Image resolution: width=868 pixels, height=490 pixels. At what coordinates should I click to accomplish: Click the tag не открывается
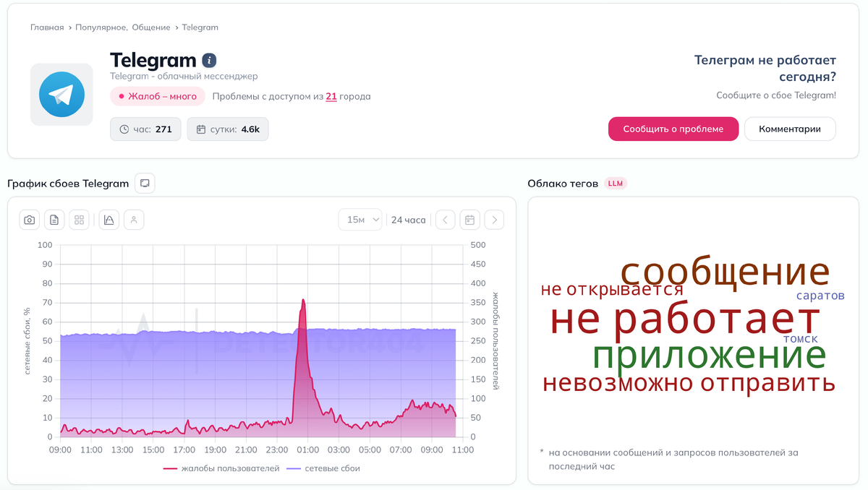[x=612, y=290]
